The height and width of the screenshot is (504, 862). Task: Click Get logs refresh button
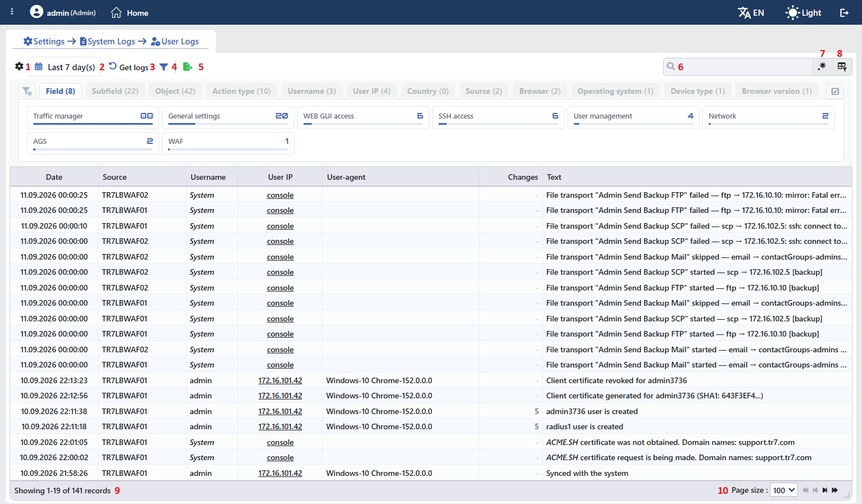129,67
